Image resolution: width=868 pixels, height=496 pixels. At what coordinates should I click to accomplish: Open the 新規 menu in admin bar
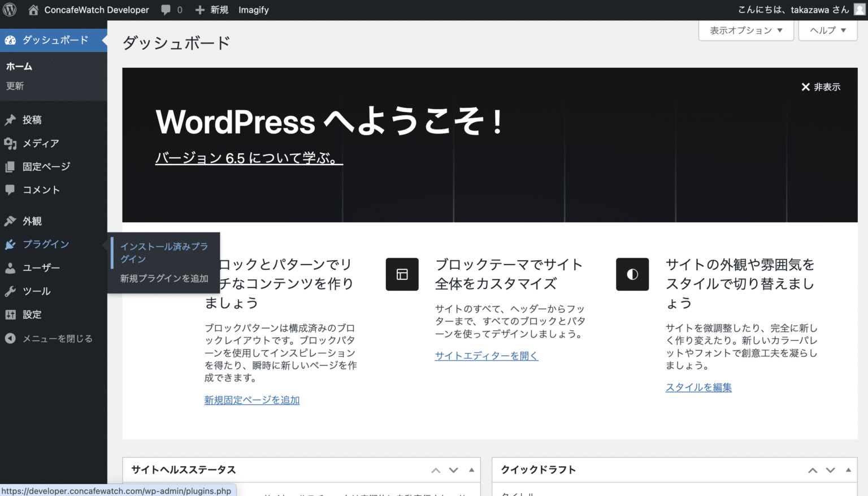coord(212,9)
